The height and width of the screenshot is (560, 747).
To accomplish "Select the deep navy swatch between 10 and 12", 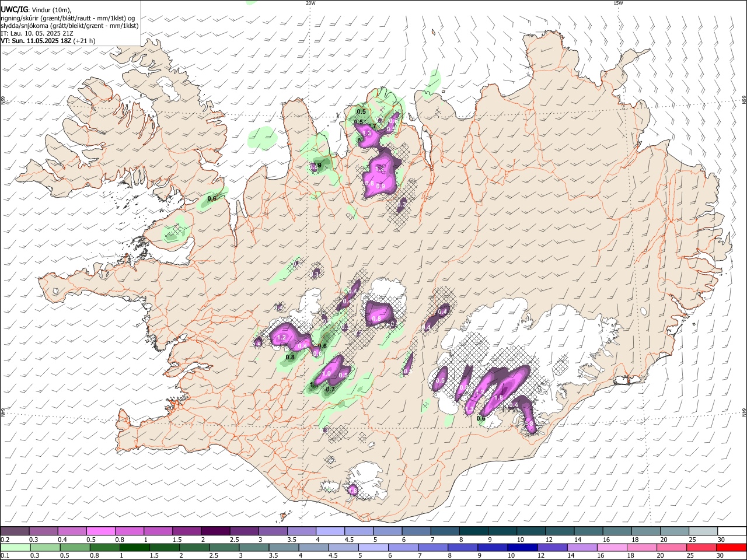I will (522, 548).
